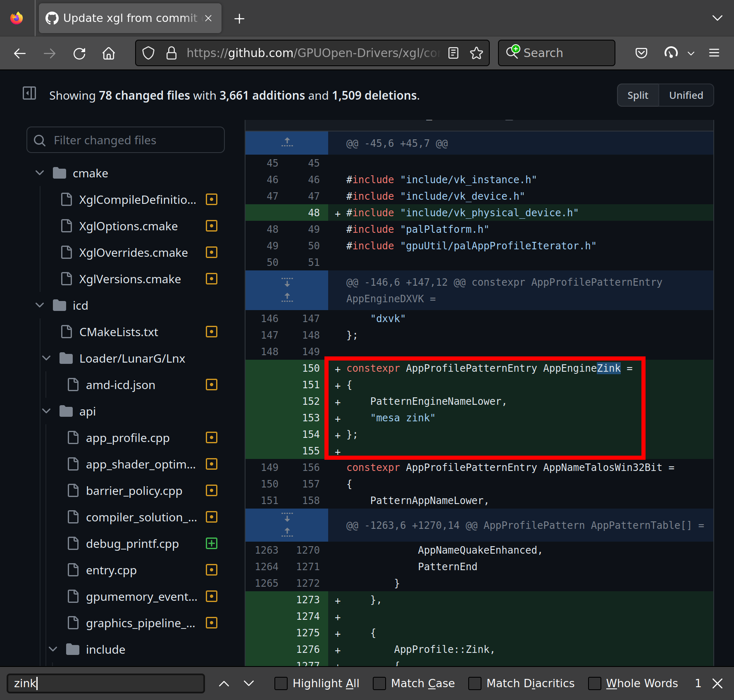
Task: Open compiler_solution_... file in tree
Action: [x=141, y=517]
